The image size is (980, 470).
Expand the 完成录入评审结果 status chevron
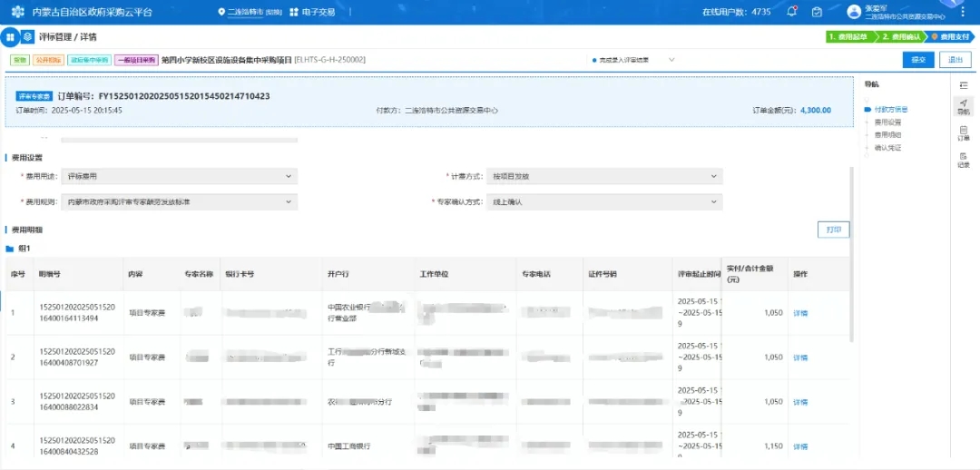coord(671,60)
